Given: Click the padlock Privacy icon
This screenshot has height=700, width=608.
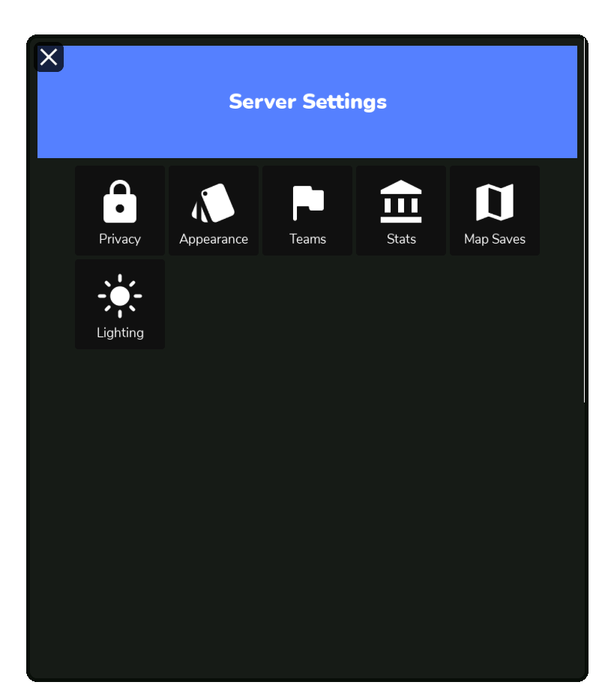Looking at the screenshot, I should (120, 202).
